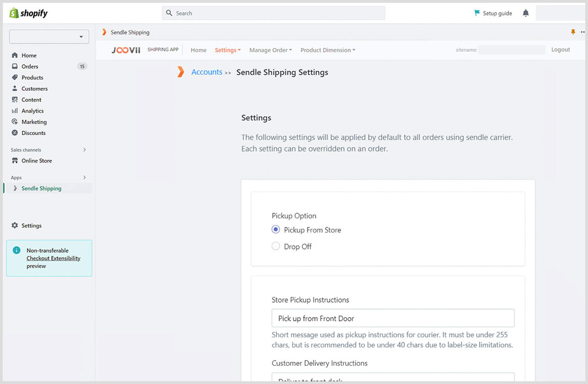The width and height of the screenshot is (588, 384).
Task: Click the Logout link
Action: [561, 50]
